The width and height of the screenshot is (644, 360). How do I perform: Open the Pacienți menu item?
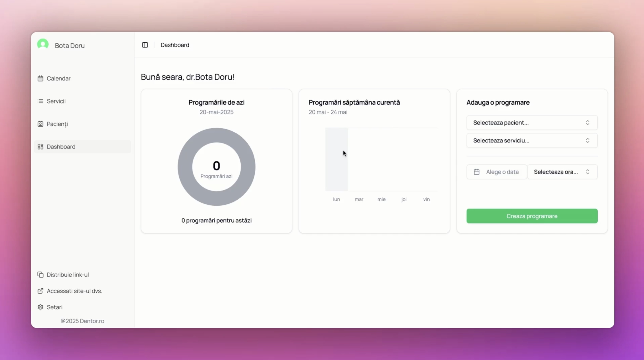(x=57, y=124)
